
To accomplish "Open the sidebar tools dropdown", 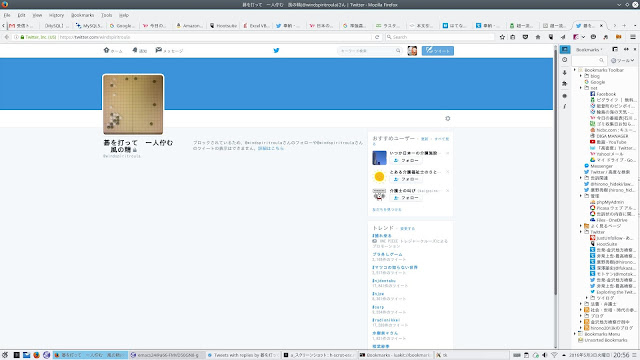I will pyautogui.click(x=622, y=60).
